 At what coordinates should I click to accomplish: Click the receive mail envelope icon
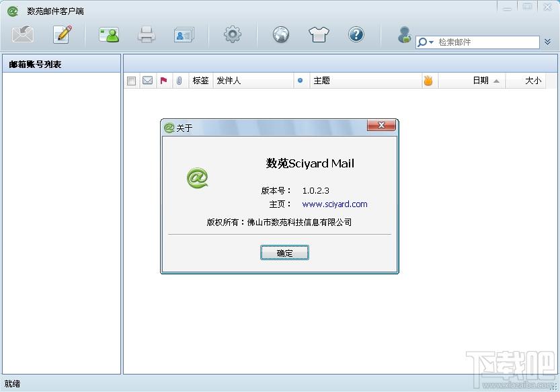point(23,34)
